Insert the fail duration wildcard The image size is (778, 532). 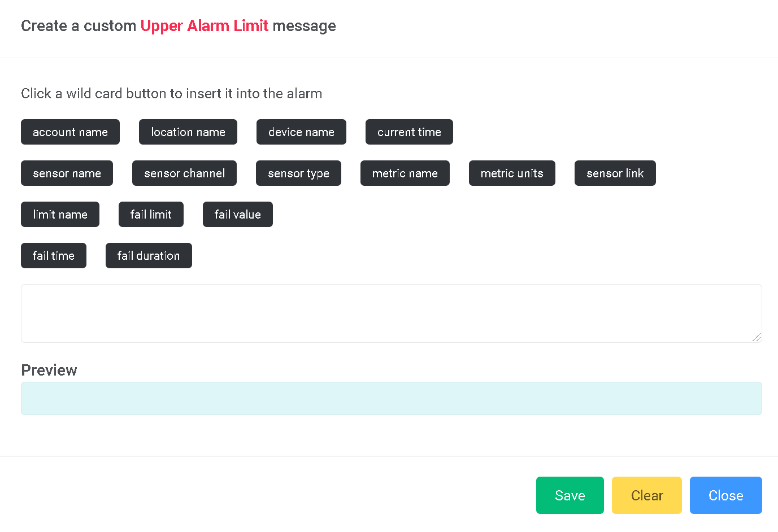pos(149,256)
